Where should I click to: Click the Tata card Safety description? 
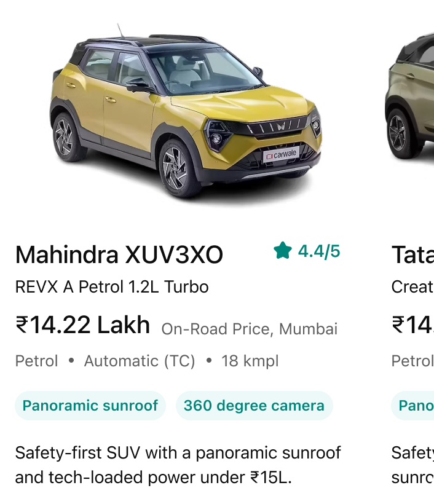[x=412, y=465]
